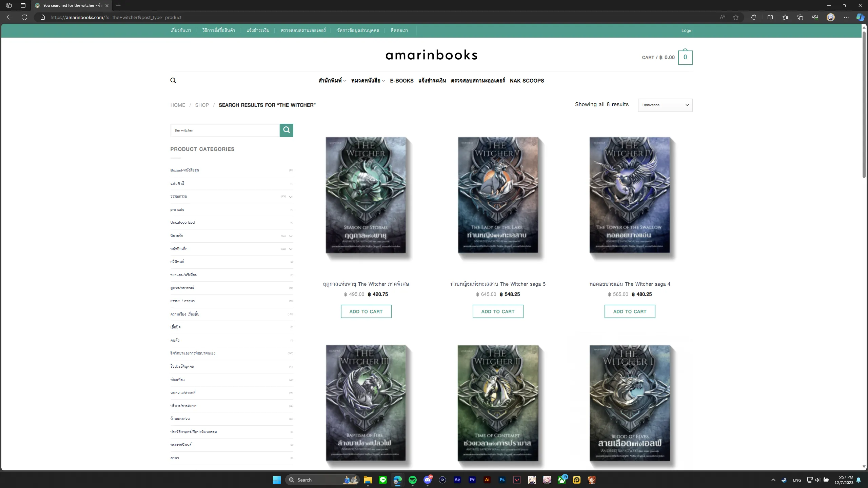
Task: Open the shopping cart bag icon
Action: 685,57
